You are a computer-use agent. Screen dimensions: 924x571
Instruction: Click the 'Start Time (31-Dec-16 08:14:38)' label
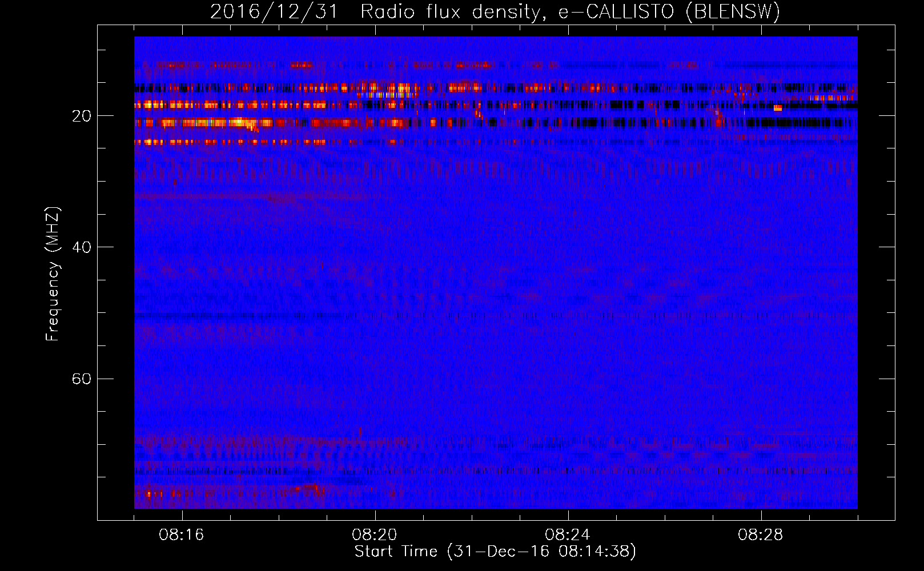point(495,552)
